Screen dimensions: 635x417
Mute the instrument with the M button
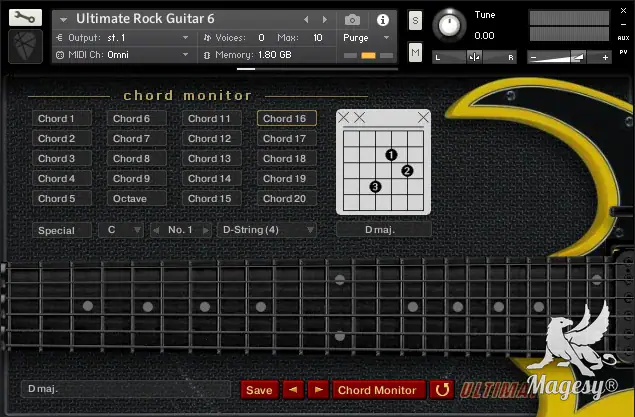[x=415, y=52]
